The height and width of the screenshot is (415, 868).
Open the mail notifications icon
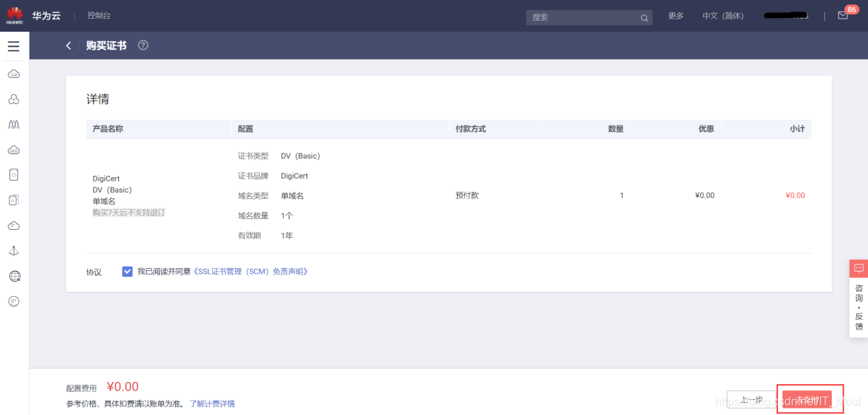pyautogui.click(x=843, y=16)
